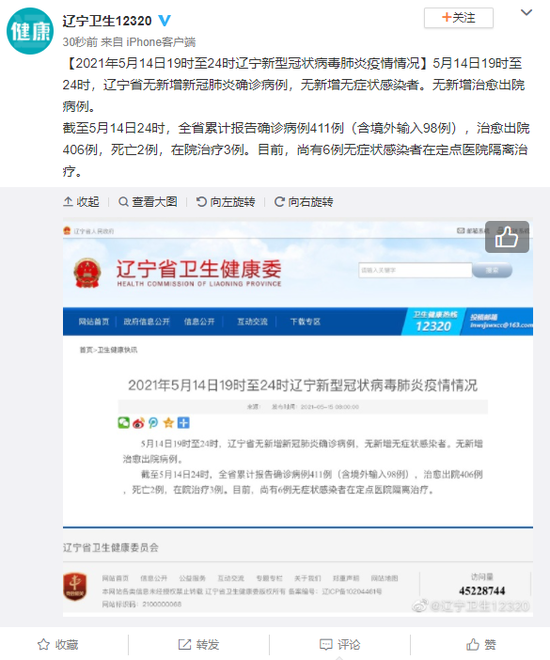
Task: Open comments with 评论
Action: tap(340, 644)
